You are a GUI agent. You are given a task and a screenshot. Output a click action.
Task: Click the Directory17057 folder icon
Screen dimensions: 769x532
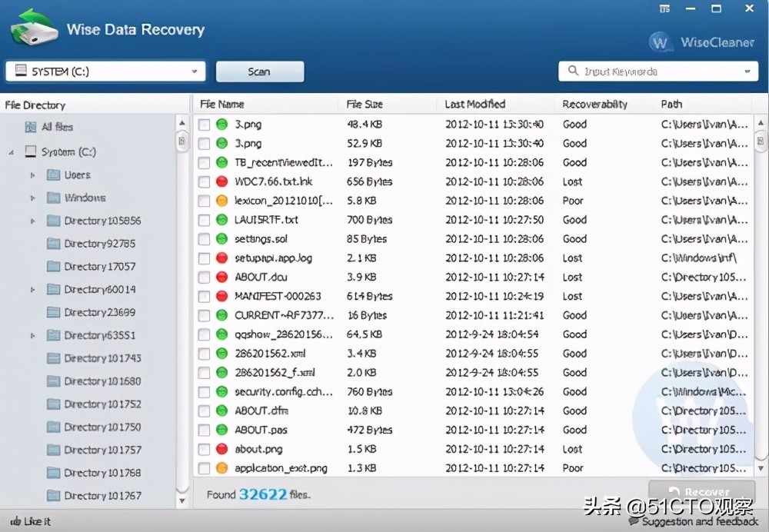[x=54, y=266]
